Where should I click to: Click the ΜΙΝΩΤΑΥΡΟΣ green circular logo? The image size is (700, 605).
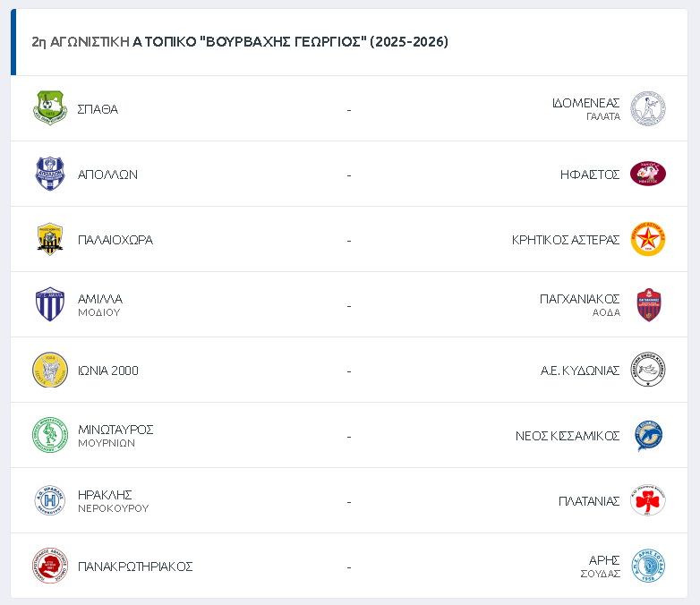point(50,435)
